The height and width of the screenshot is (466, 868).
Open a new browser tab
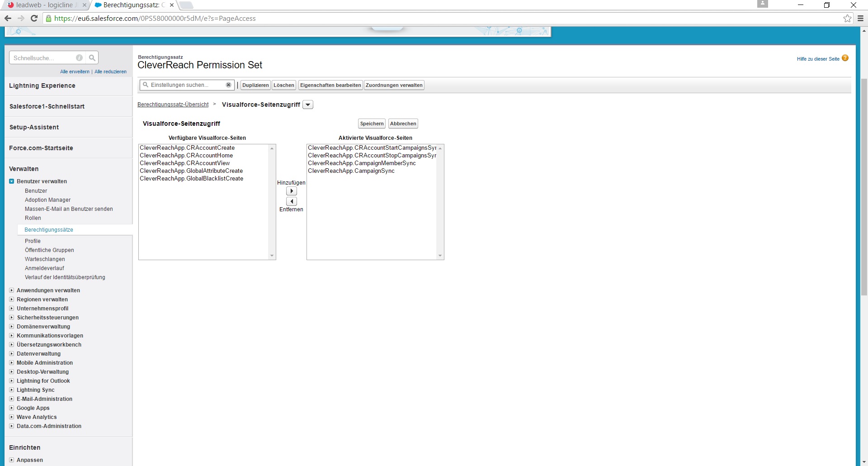point(186,5)
